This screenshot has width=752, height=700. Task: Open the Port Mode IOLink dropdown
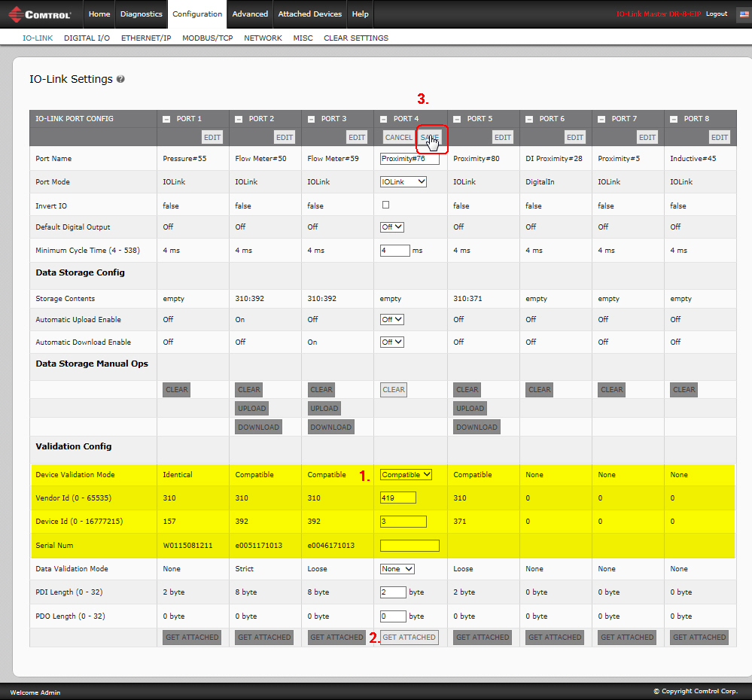403,181
